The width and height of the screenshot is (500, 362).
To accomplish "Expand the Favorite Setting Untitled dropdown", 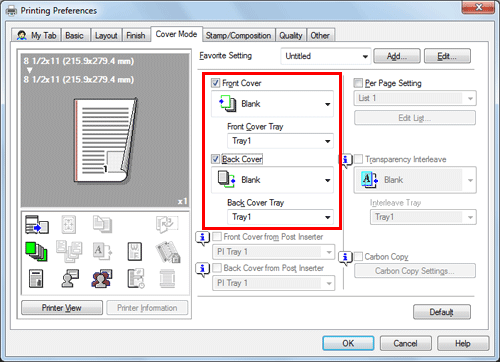I will [x=326, y=56].
